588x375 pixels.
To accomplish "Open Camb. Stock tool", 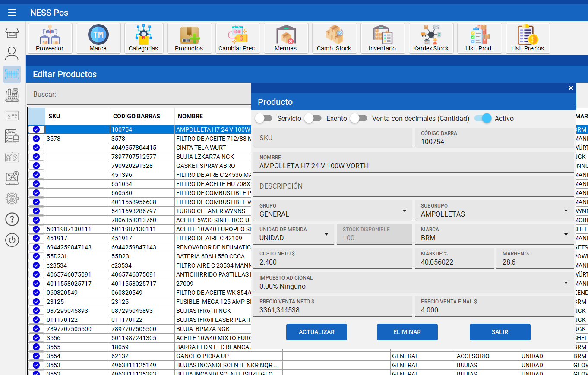I will click(x=334, y=38).
